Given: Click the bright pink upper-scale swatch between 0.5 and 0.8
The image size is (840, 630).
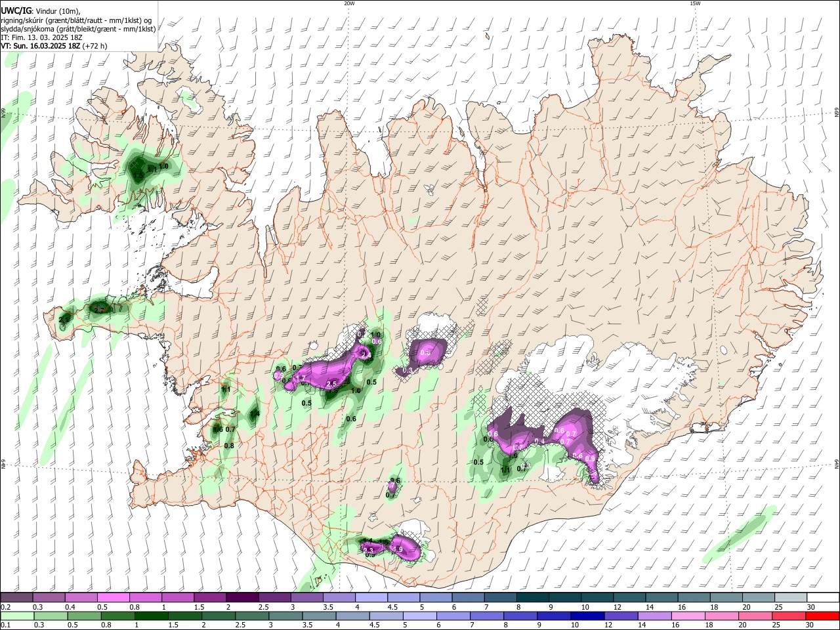Looking at the screenshot, I should pyautogui.click(x=113, y=597).
